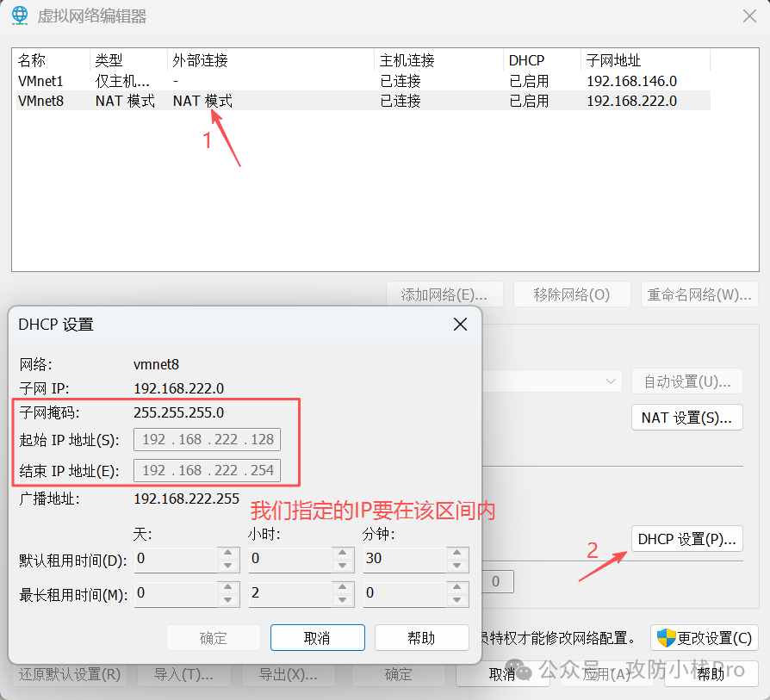Click 更改设置(C) button

(705, 638)
